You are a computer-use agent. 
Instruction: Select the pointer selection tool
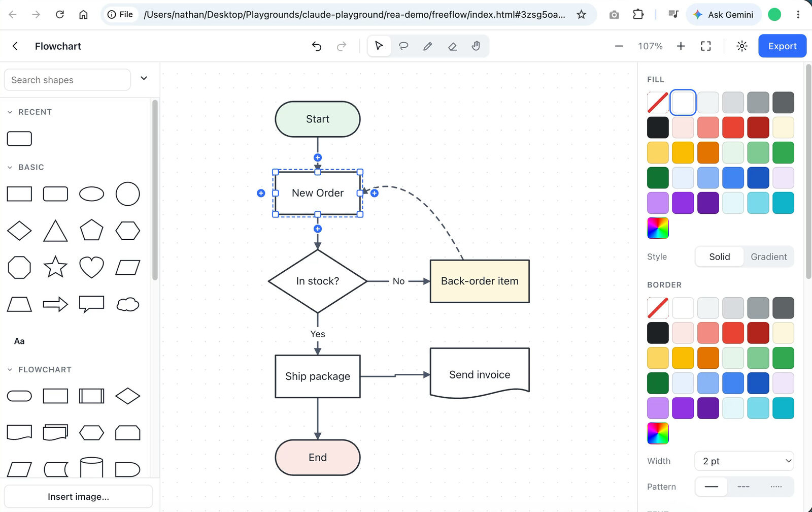379,46
